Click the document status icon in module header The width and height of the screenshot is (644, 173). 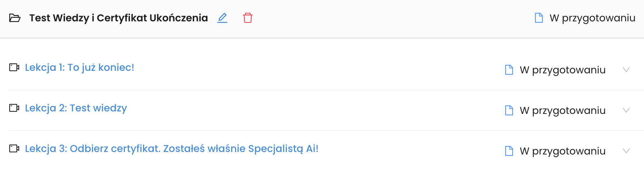click(539, 18)
